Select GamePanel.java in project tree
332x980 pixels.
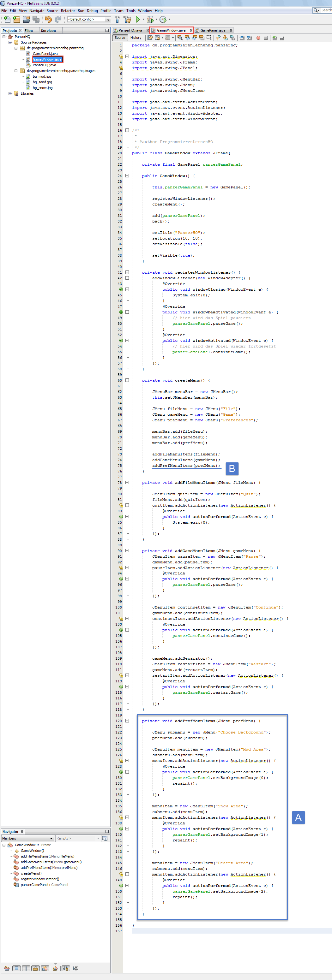pyautogui.click(x=45, y=54)
